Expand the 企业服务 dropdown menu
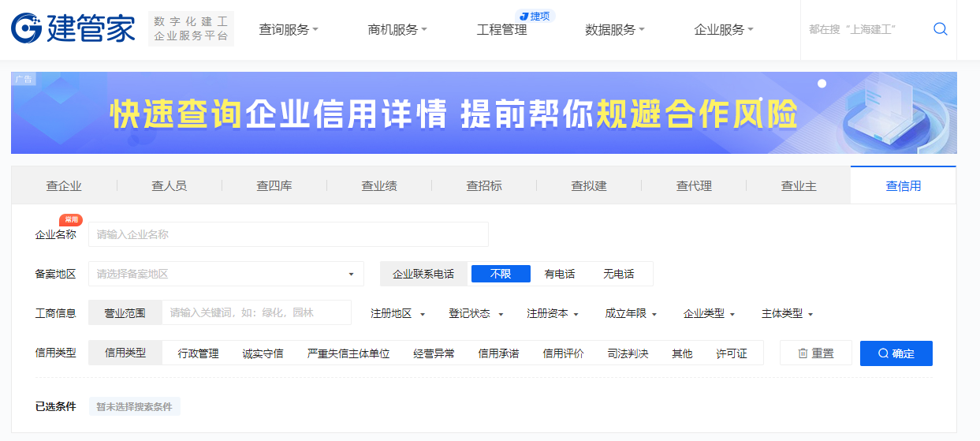This screenshot has width=980, height=441. [724, 30]
